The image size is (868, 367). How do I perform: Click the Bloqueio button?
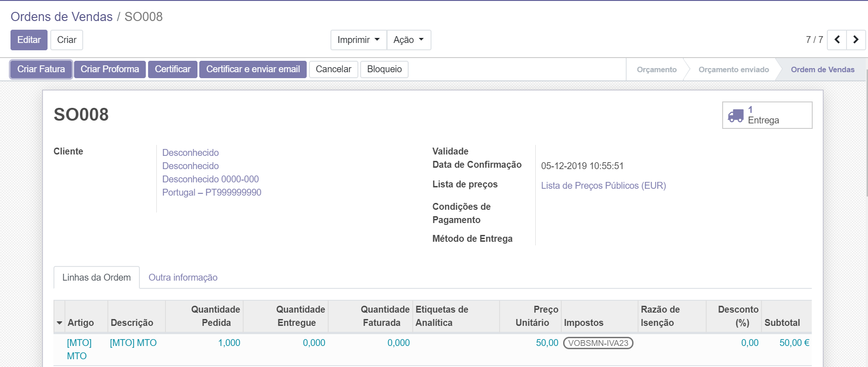tap(384, 69)
